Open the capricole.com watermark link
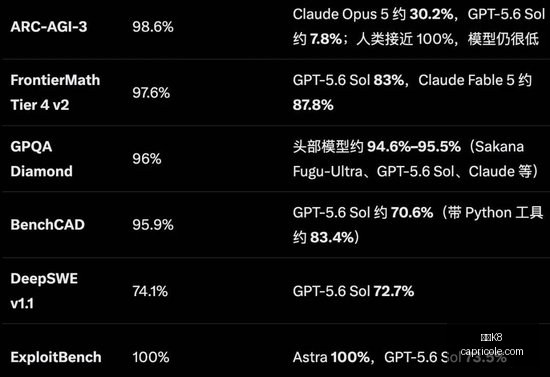The width and height of the screenshot is (550, 377). pyautogui.click(x=492, y=351)
